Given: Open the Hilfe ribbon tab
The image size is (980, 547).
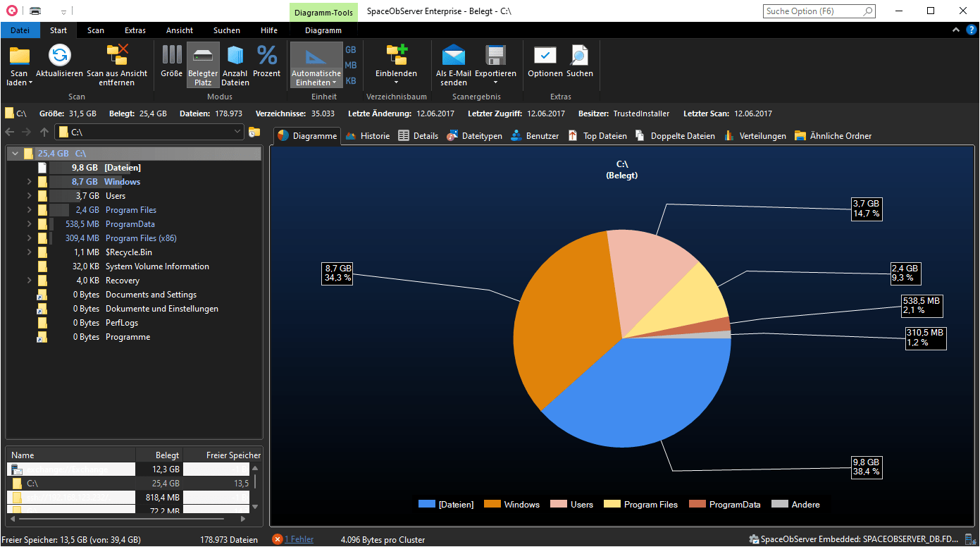Looking at the screenshot, I should [269, 30].
